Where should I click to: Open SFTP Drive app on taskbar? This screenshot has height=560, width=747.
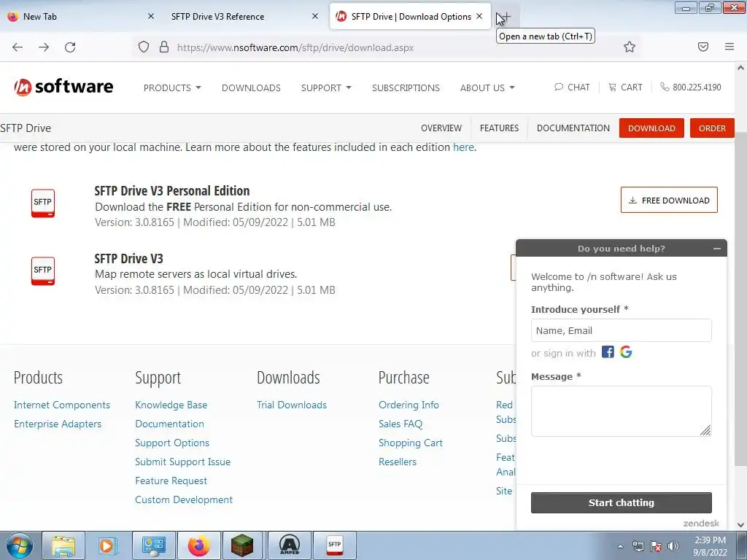coord(334,545)
